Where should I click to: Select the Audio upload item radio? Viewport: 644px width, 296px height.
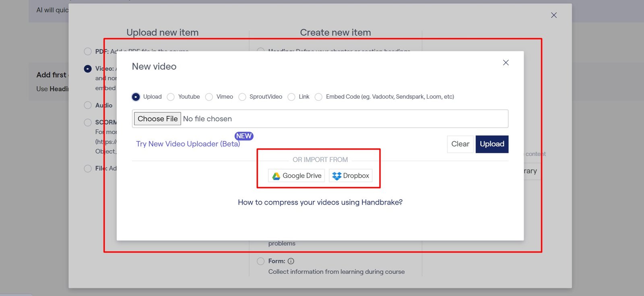[88, 105]
